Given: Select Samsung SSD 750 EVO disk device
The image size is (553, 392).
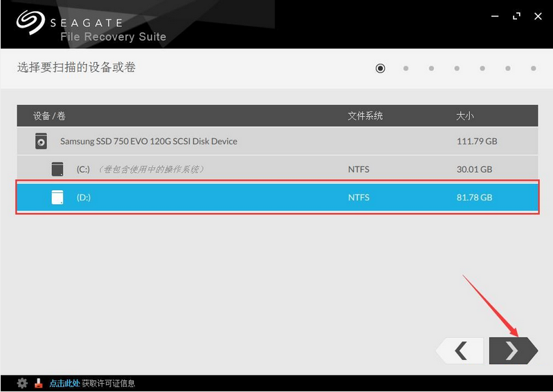Looking at the screenshot, I should (278, 141).
